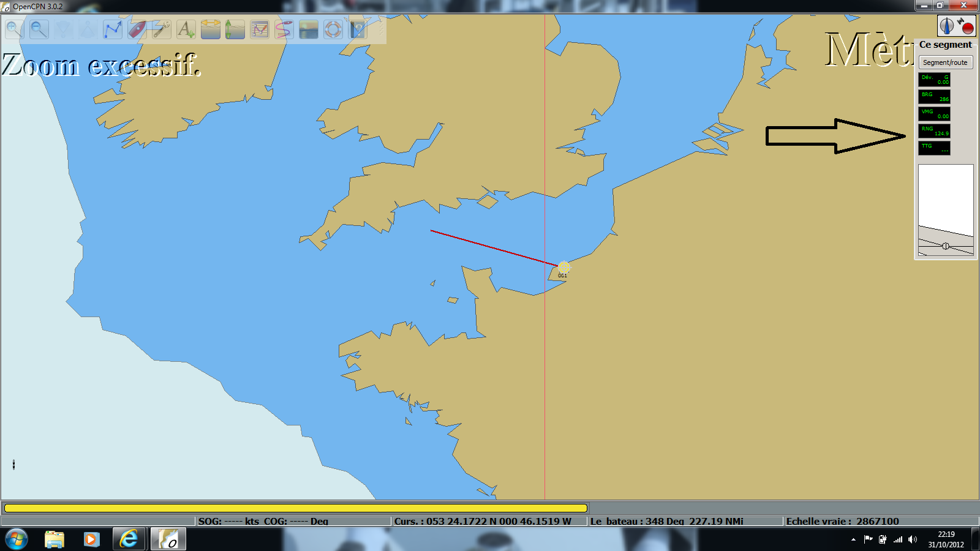Toggle auto-follow boat icon
Viewport: 980px width, 551px height.
coord(137,29)
